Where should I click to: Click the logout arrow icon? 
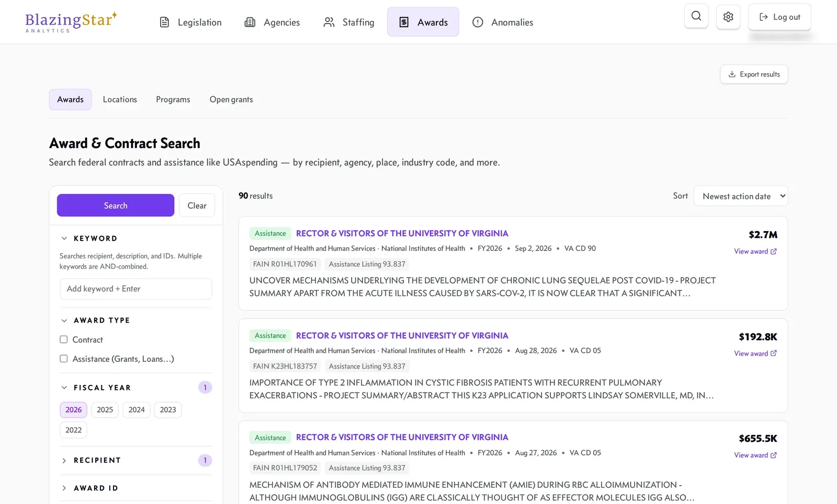[x=764, y=17]
